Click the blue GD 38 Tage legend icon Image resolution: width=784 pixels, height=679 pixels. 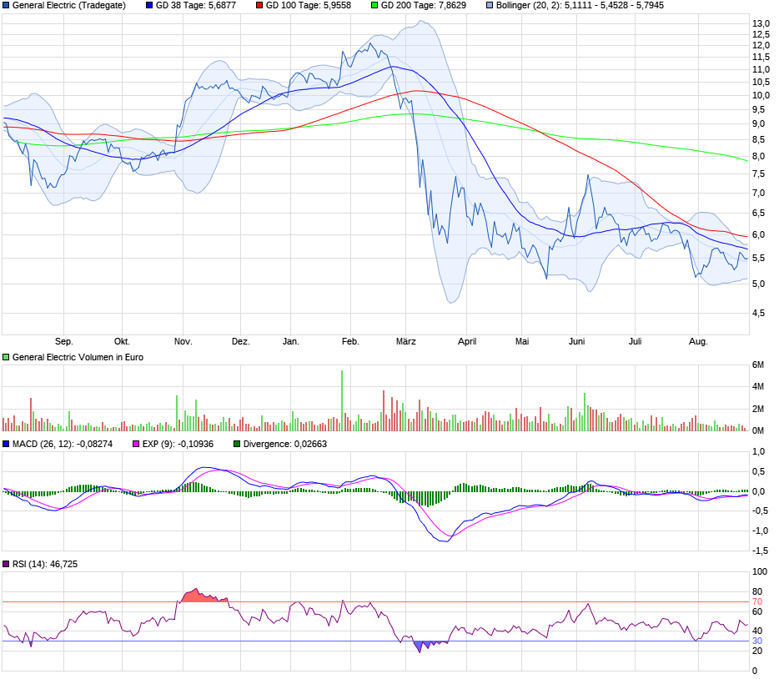coord(148,7)
